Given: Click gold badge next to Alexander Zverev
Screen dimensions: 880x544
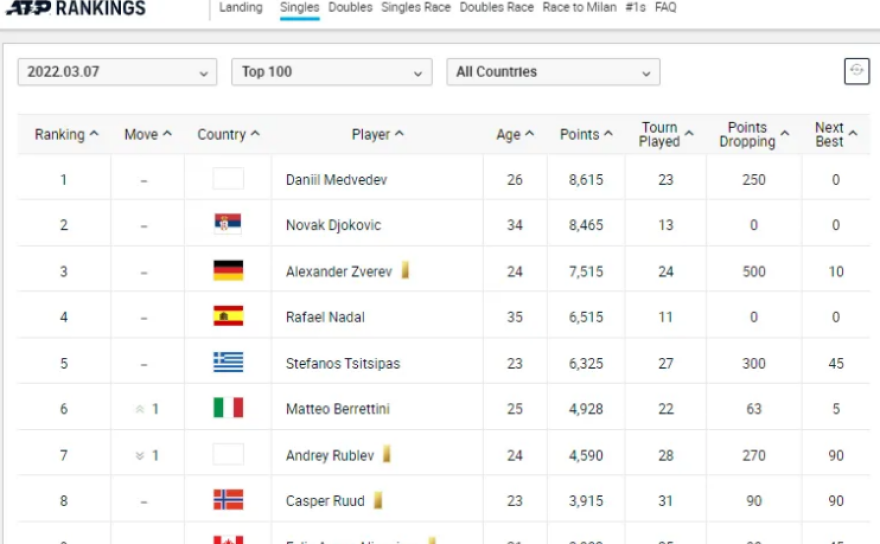Looking at the screenshot, I should coord(406,270).
